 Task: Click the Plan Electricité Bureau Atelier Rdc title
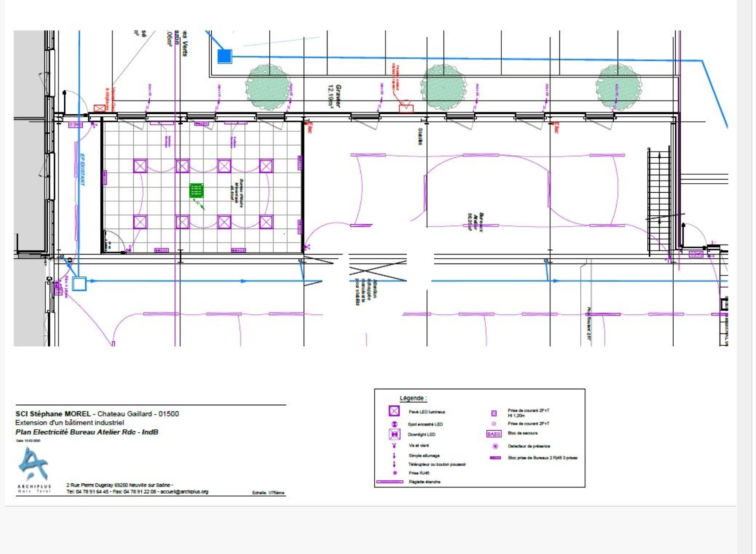click(86, 432)
